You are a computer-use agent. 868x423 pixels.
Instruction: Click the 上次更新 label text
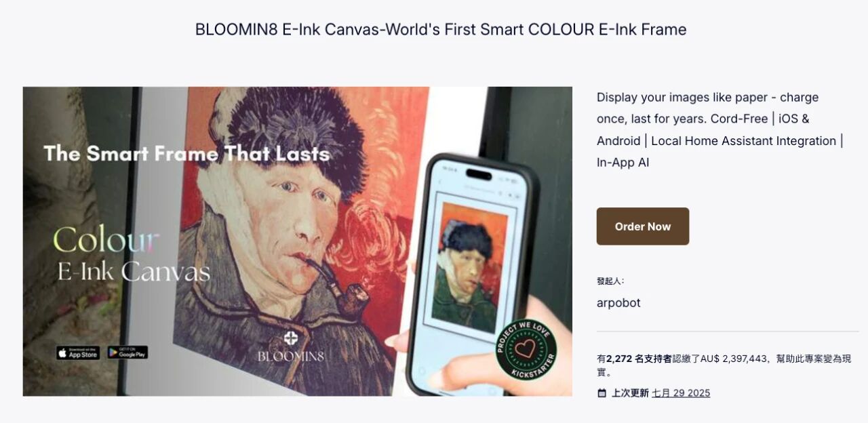pyautogui.click(x=630, y=393)
